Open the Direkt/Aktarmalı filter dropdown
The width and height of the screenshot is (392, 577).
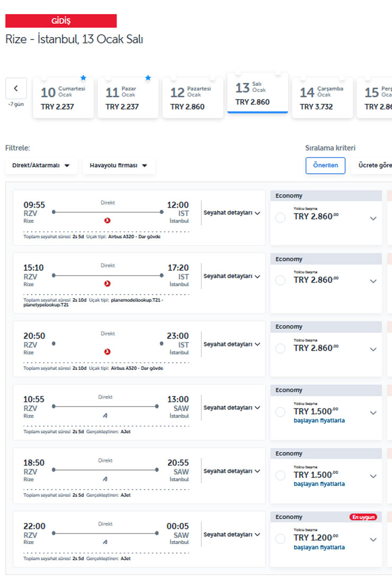41,165
